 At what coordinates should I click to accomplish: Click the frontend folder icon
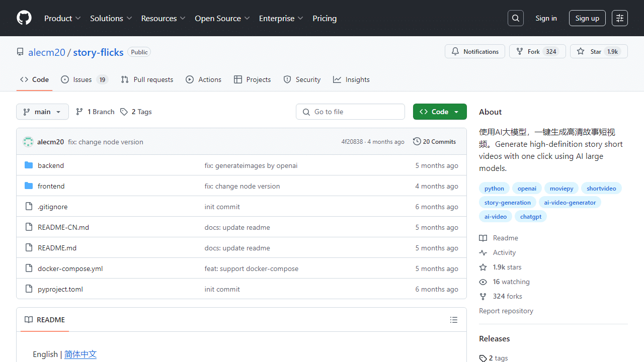pos(29,186)
